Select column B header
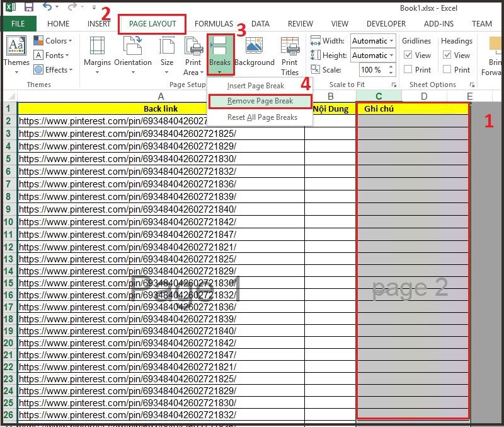The height and width of the screenshot is (427, 504). [x=330, y=97]
